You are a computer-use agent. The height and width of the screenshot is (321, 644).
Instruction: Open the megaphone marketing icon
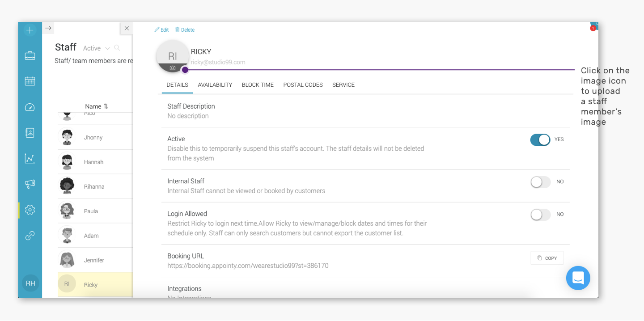point(30,184)
